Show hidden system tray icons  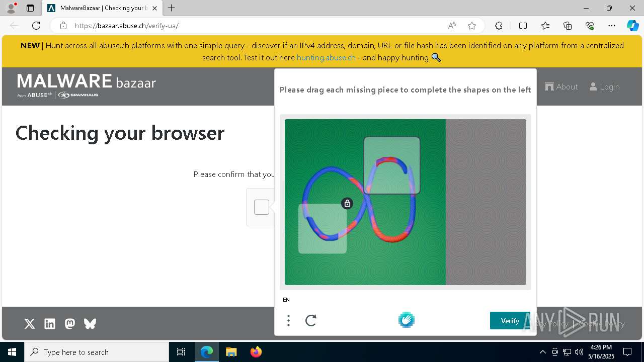coord(542,352)
